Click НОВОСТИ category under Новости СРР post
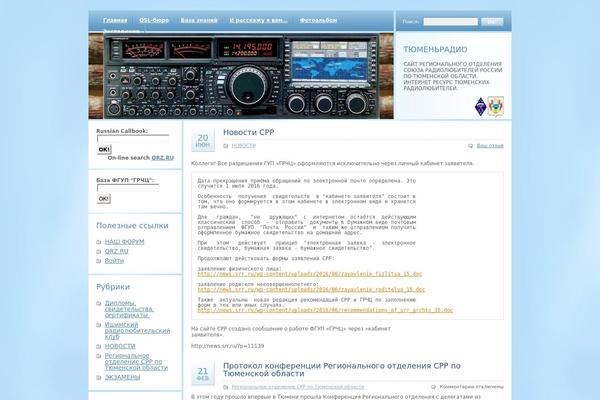 point(243,146)
